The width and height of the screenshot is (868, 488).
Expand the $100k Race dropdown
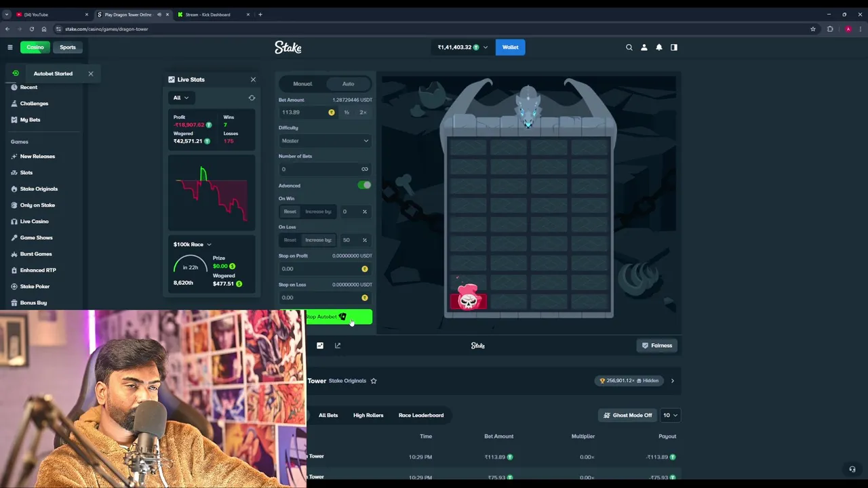[193, 245]
